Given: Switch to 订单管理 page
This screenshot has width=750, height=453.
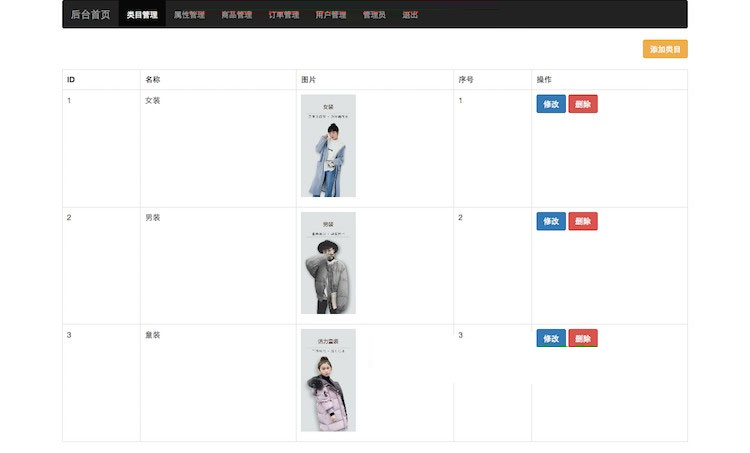Looking at the screenshot, I should (284, 14).
